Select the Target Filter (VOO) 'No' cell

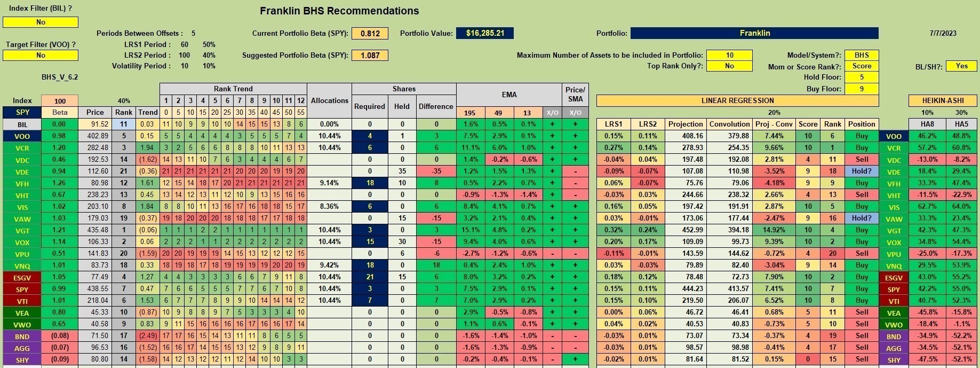41,55
